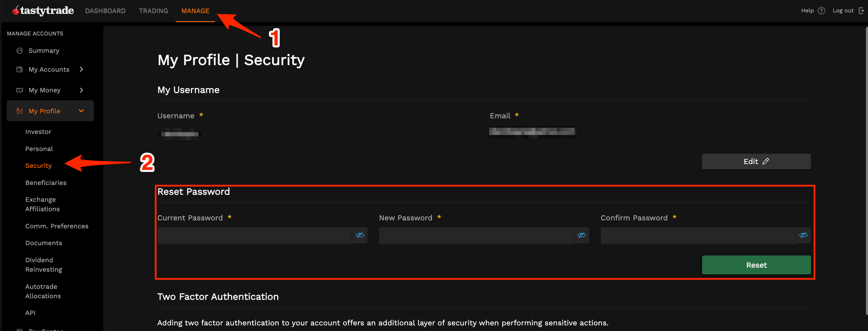Click the My Accounts card icon
Screen dimensions: 868x331
pyautogui.click(x=19, y=69)
